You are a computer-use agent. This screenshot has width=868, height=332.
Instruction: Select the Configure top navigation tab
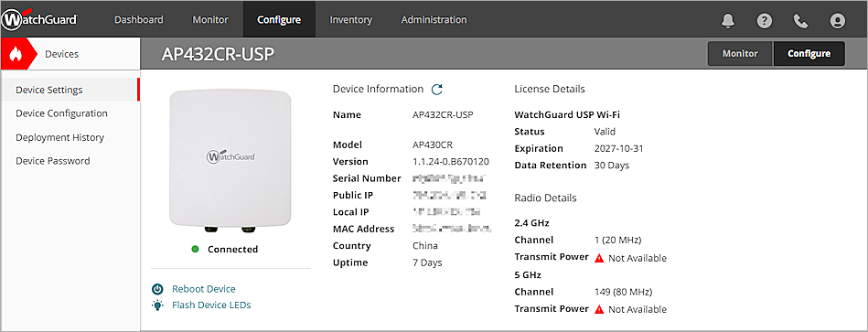pos(279,19)
